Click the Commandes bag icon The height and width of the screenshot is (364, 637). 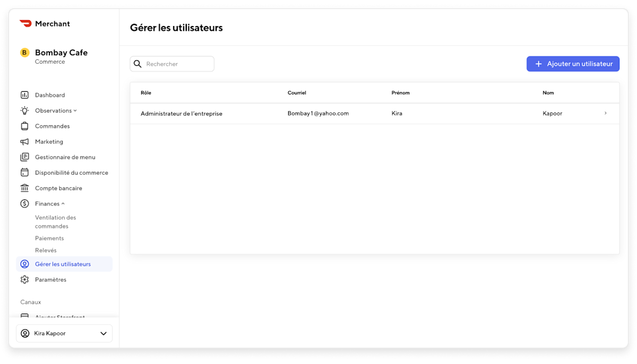[x=24, y=126]
